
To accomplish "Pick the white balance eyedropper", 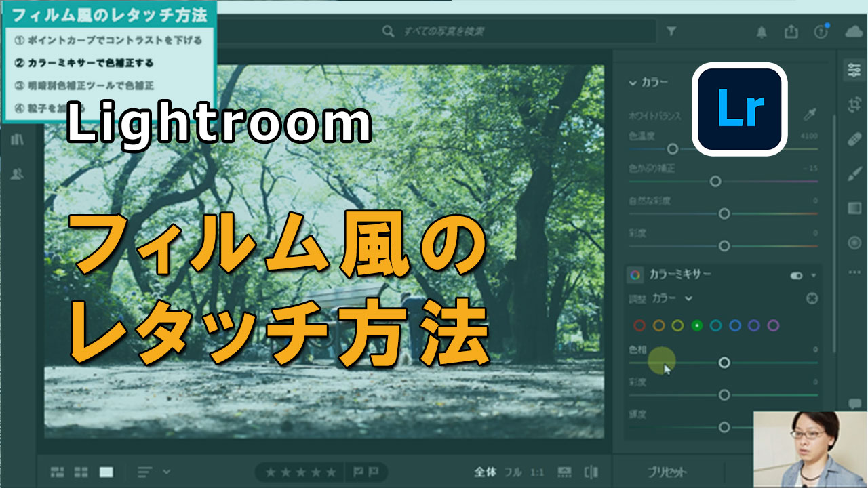I will 810,115.
